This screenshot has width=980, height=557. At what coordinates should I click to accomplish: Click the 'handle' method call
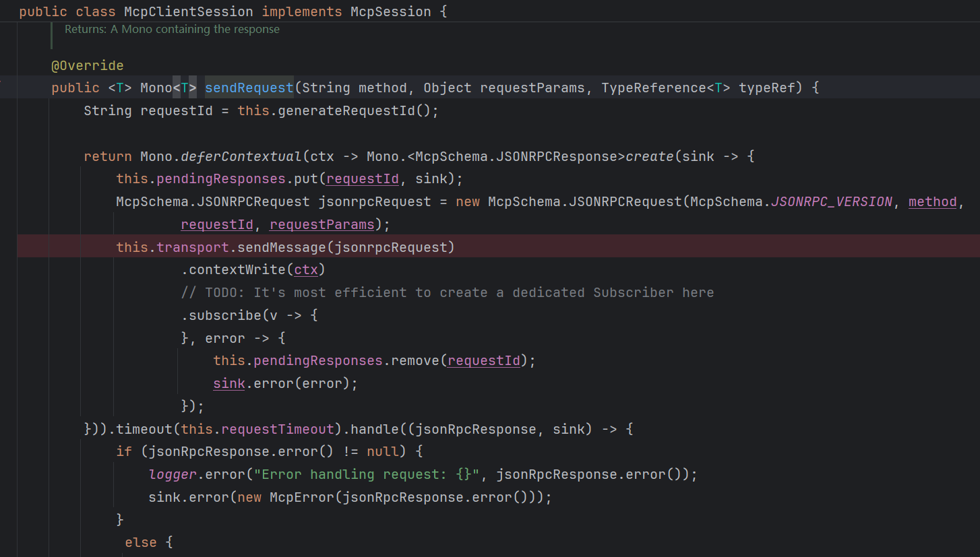(x=375, y=429)
